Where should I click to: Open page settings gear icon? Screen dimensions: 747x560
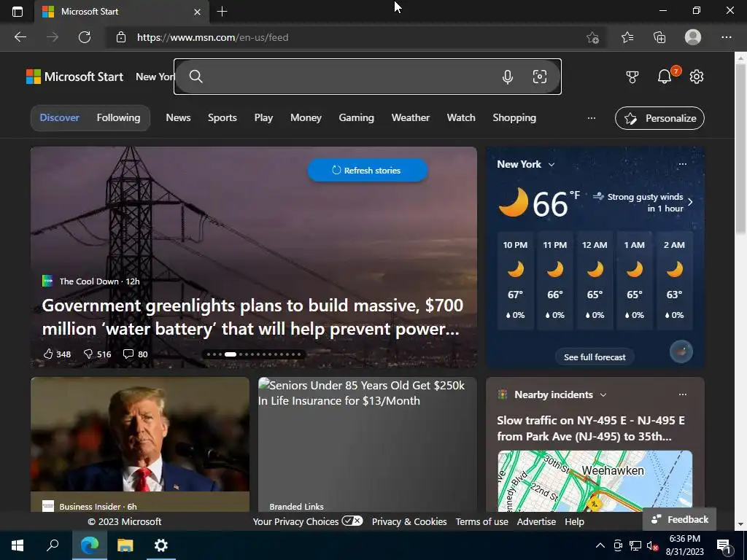click(x=697, y=77)
